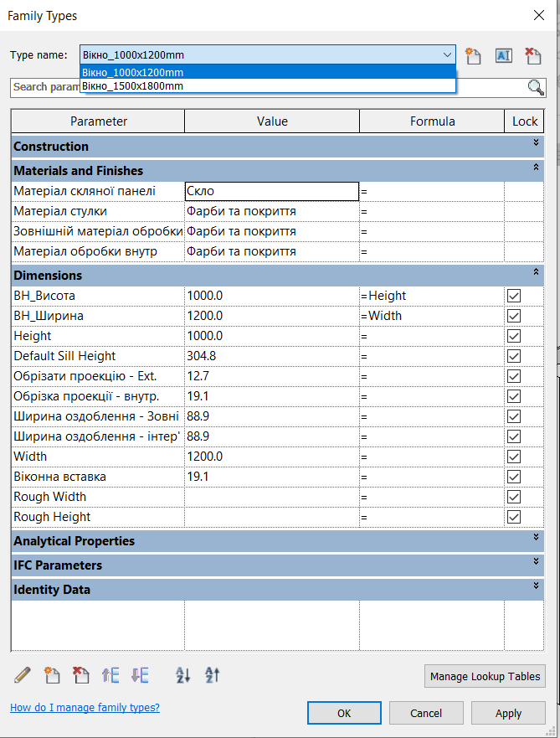Click the New Type icon beside the type name

tap(474, 55)
